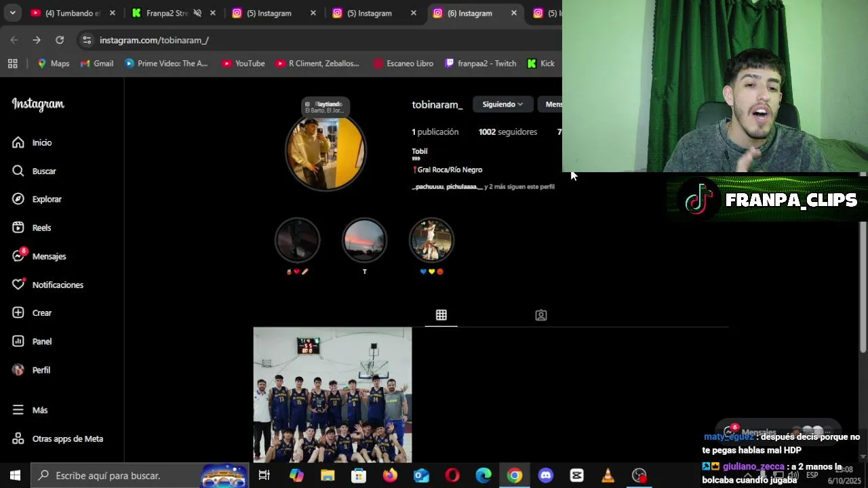This screenshot has height=488, width=868.
Task: Open Explorar compass in sidebar
Action: 37,199
